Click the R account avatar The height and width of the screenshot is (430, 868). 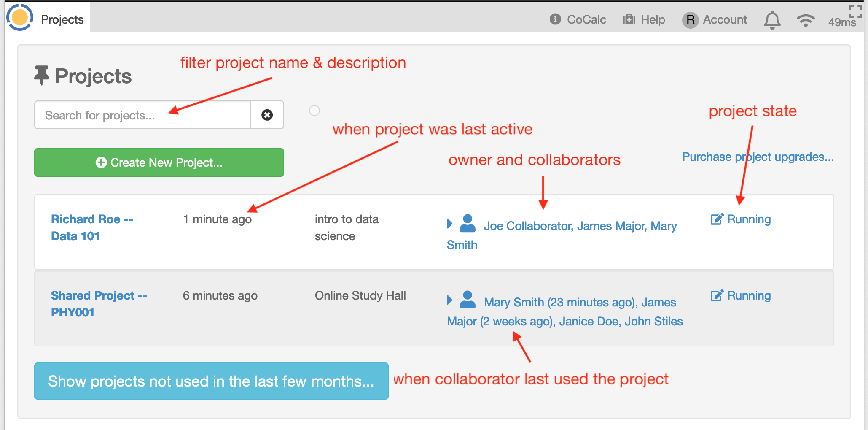click(x=690, y=20)
